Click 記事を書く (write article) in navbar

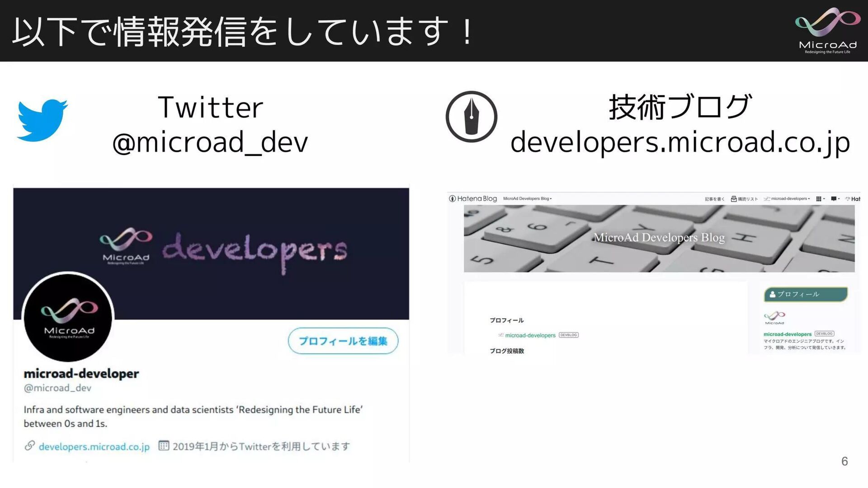point(714,199)
